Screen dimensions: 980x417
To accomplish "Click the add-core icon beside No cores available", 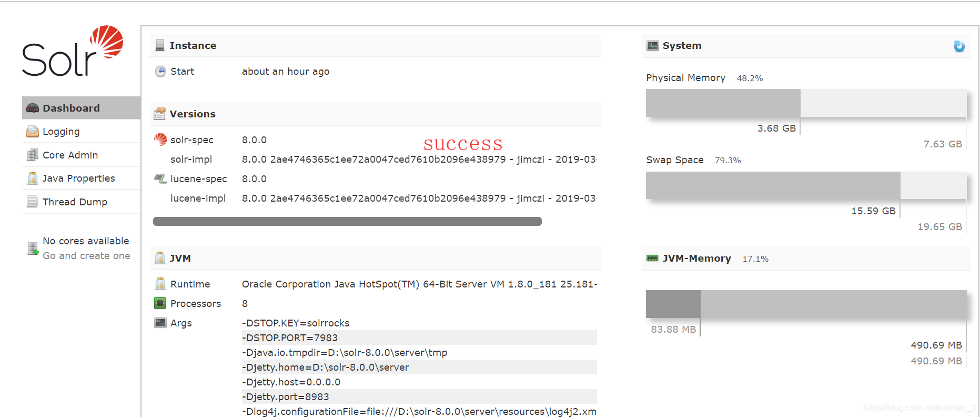I will (x=32, y=249).
